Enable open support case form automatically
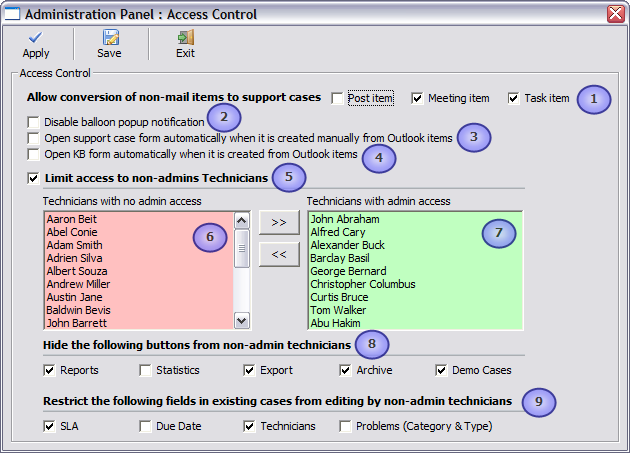Image resolution: width=630 pixels, height=453 pixels. [33, 138]
